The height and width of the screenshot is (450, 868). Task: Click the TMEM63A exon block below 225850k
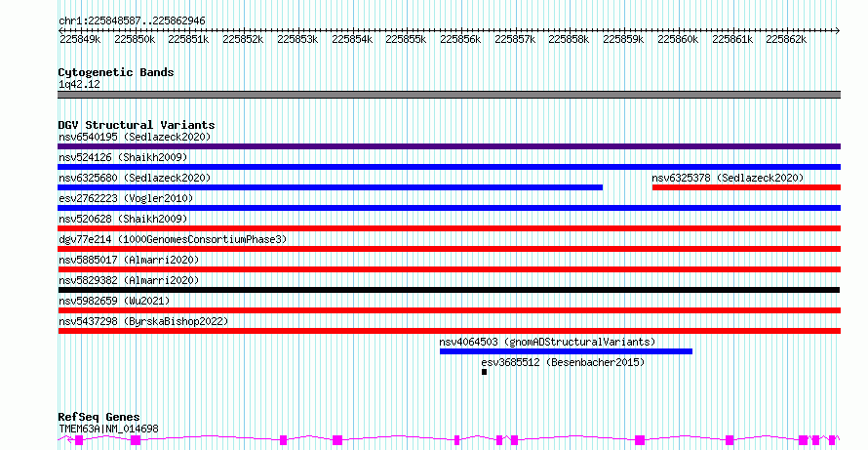click(x=136, y=440)
